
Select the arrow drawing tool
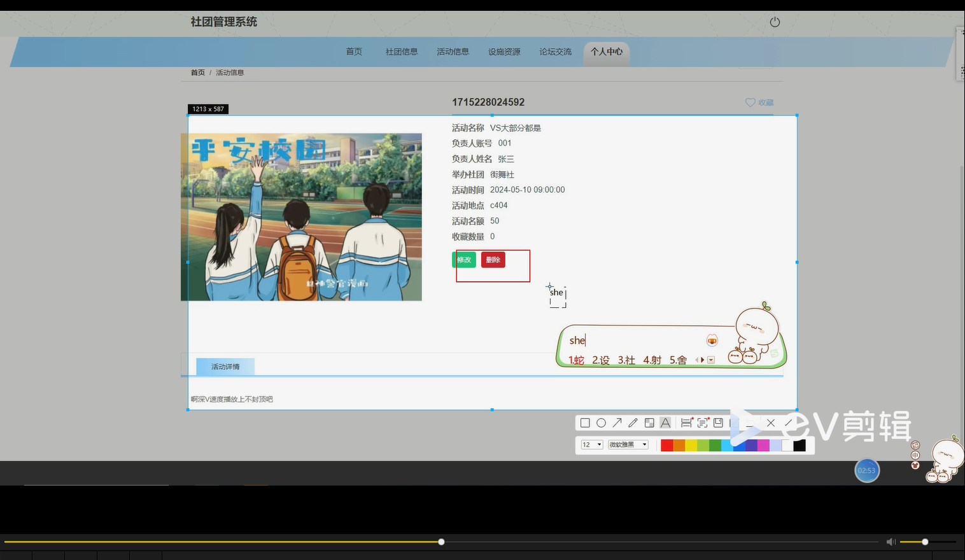[617, 423]
